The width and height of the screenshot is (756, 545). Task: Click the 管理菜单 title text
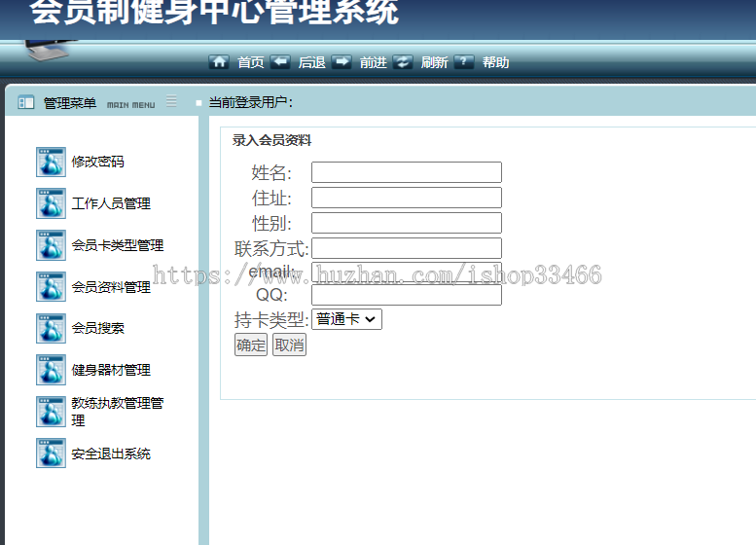pos(70,103)
